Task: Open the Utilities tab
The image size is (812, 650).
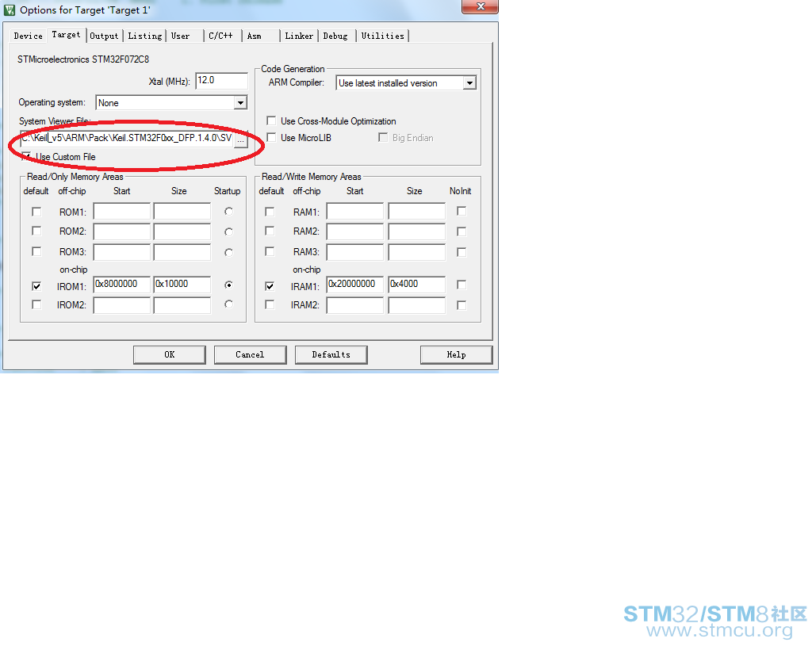Action: point(383,36)
